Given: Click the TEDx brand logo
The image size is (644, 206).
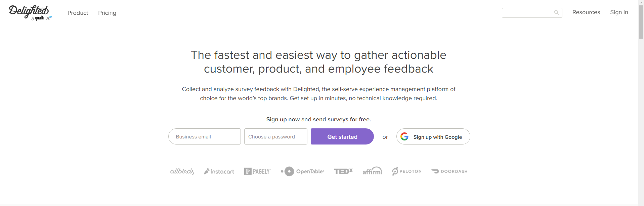Looking at the screenshot, I should coord(343,171).
